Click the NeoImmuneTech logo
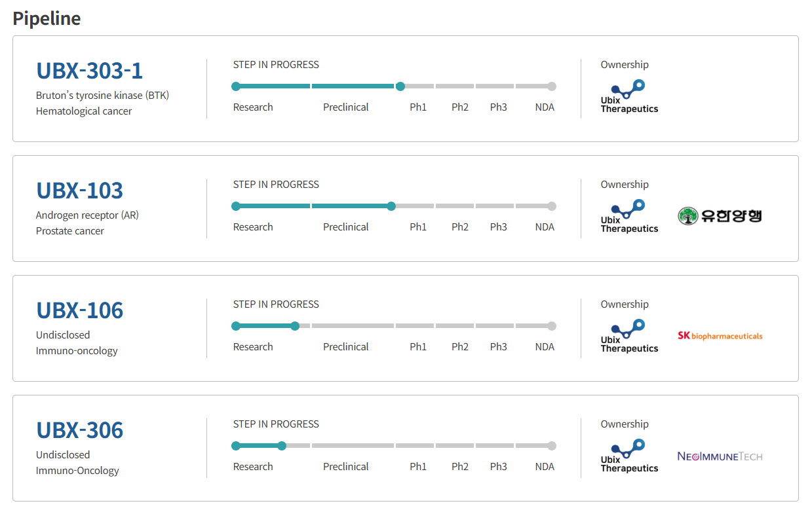 720,456
